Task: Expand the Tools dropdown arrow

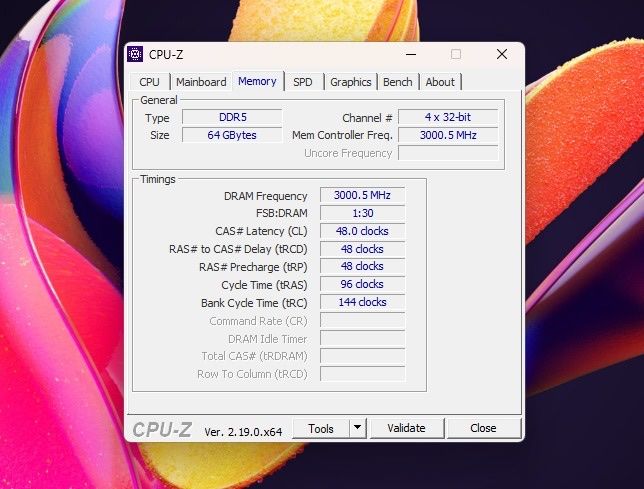Action: [x=358, y=429]
